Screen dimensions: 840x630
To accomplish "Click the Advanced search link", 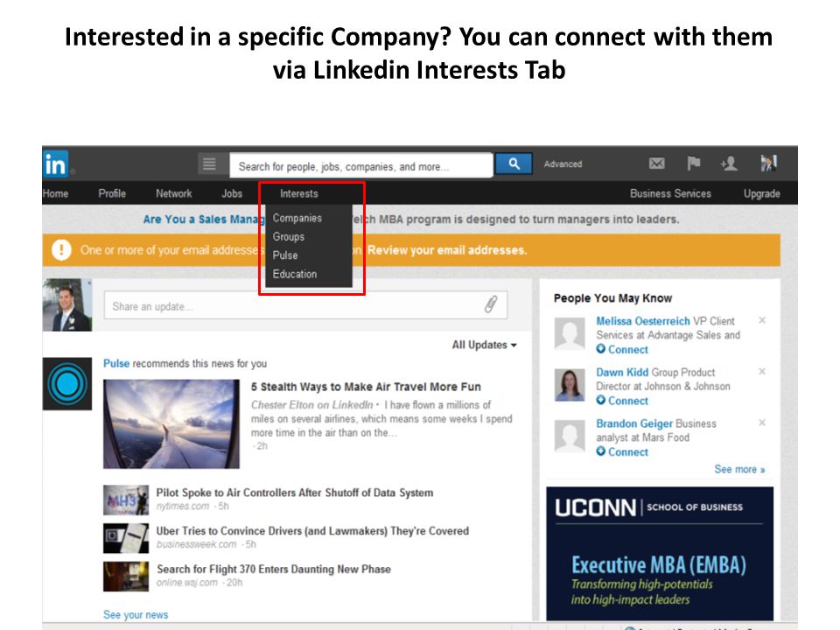I will pos(563,164).
